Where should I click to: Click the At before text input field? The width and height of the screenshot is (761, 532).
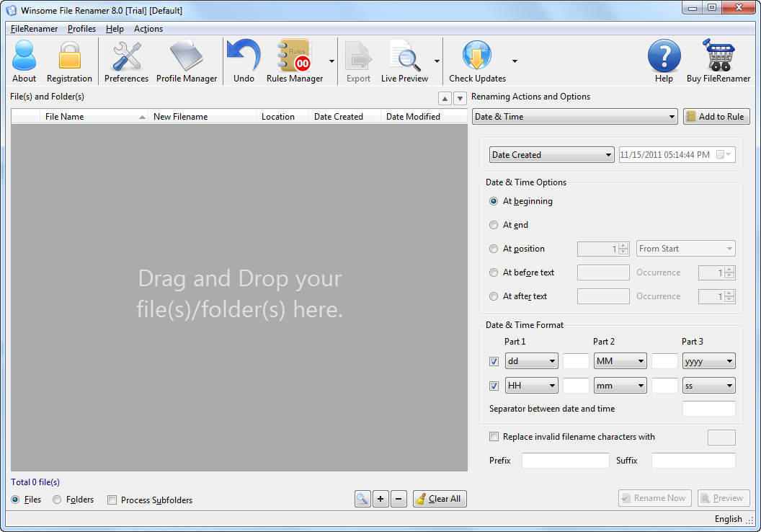pos(603,272)
